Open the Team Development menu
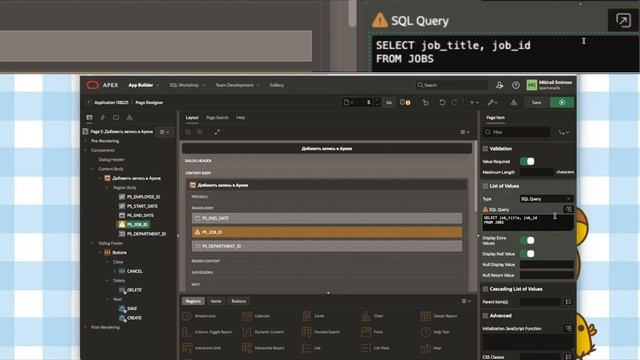This screenshot has height=360, width=640. pyautogui.click(x=238, y=85)
